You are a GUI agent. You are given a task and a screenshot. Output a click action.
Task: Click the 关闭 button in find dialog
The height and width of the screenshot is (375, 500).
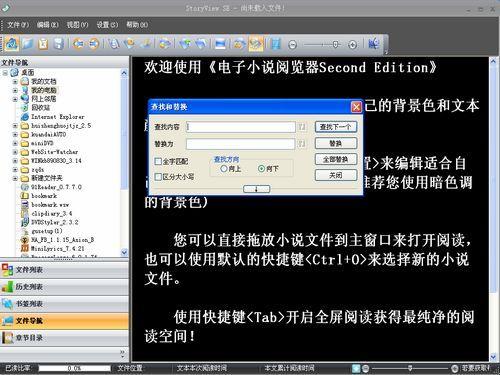[336, 175]
